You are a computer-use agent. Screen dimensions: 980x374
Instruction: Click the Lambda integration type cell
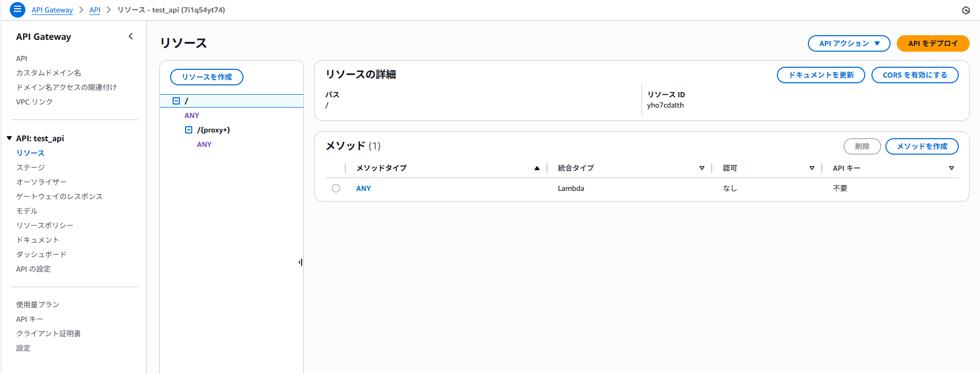571,188
